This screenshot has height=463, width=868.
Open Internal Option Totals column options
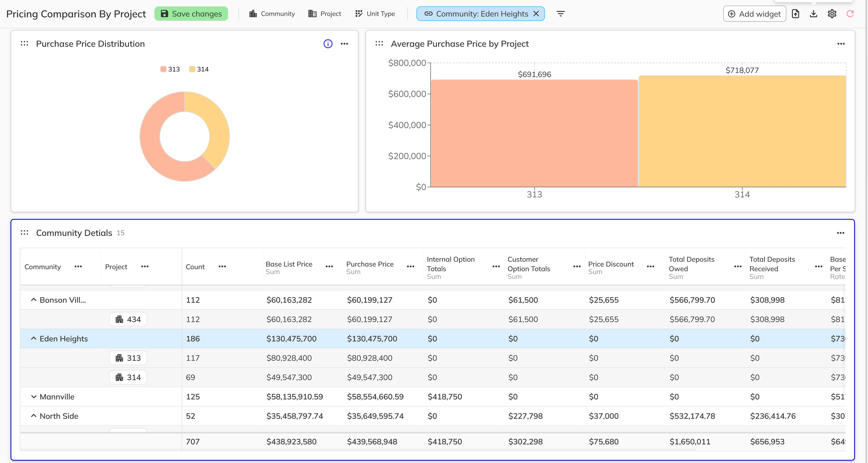tap(496, 267)
